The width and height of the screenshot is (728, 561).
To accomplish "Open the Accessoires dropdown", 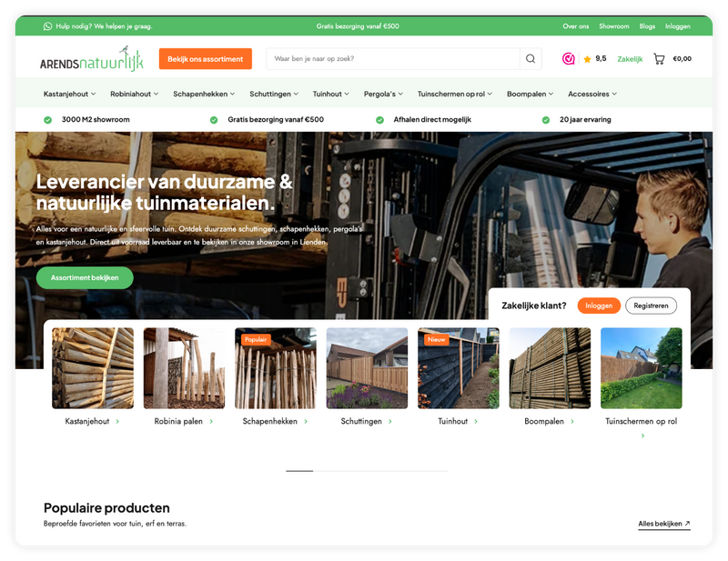I will (592, 94).
